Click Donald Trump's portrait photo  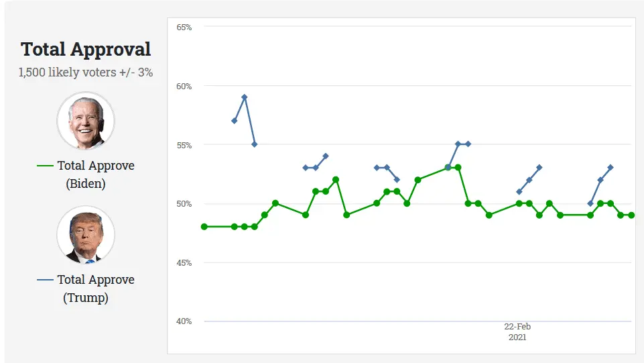pos(86,235)
